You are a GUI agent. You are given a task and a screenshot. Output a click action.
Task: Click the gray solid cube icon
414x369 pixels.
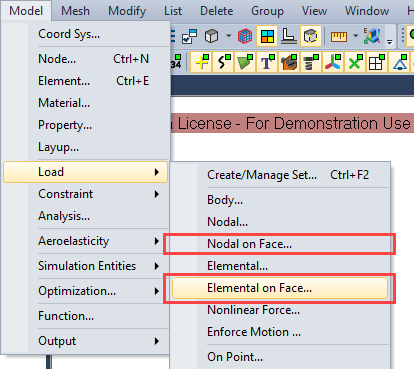(x=211, y=36)
